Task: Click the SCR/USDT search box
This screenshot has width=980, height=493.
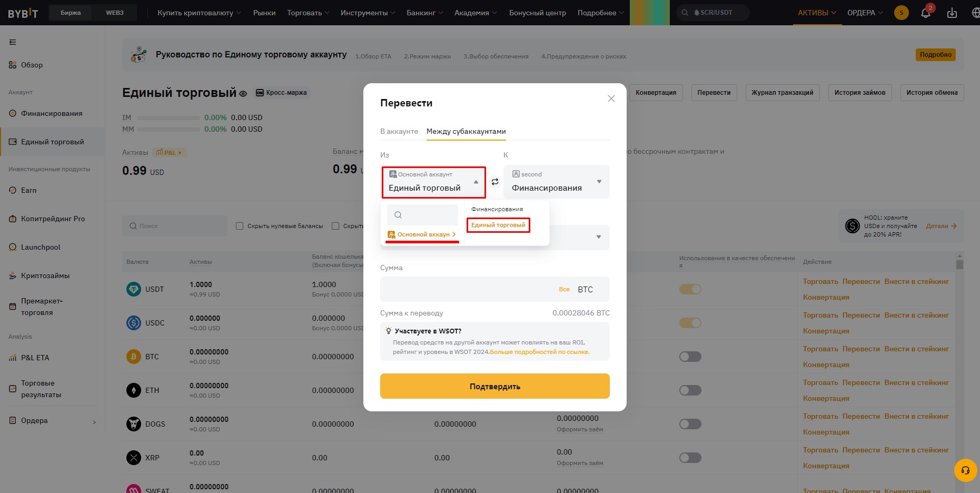Action: (x=713, y=13)
